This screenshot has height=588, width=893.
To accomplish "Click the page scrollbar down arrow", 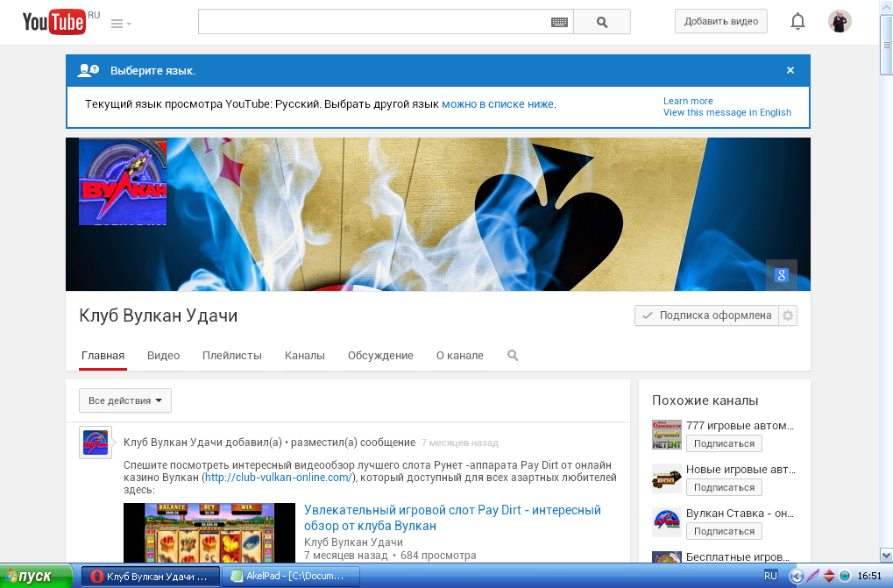I will click(x=886, y=556).
